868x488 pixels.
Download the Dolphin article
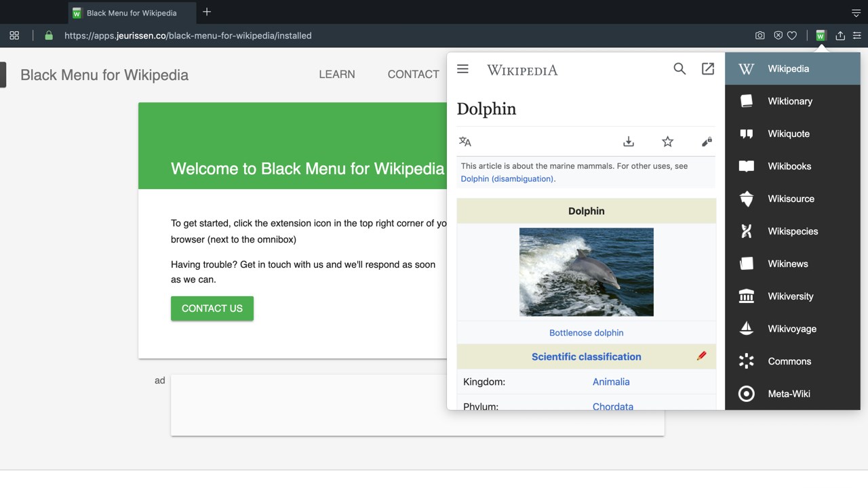(629, 142)
